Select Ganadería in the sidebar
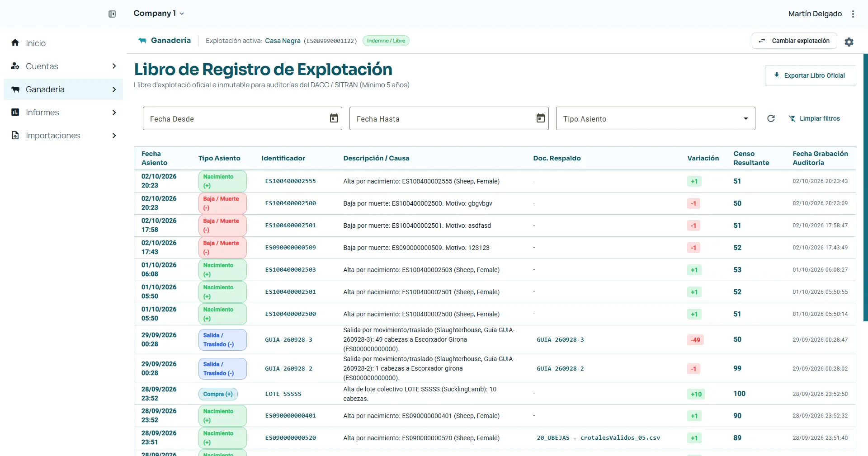 click(x=63, y=89)
